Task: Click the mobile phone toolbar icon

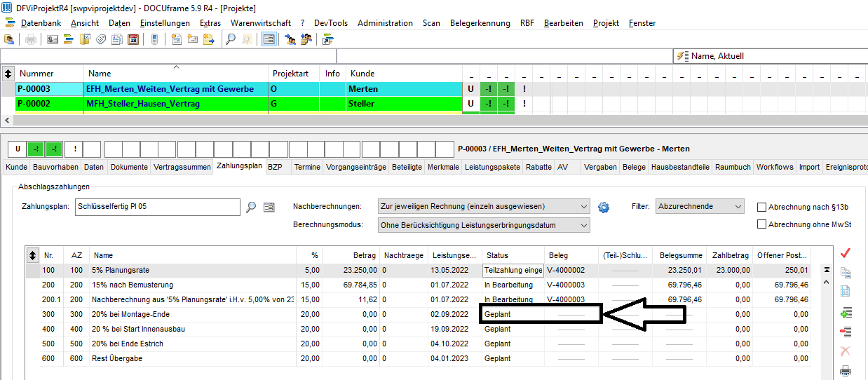Action: tap(155, 39)
